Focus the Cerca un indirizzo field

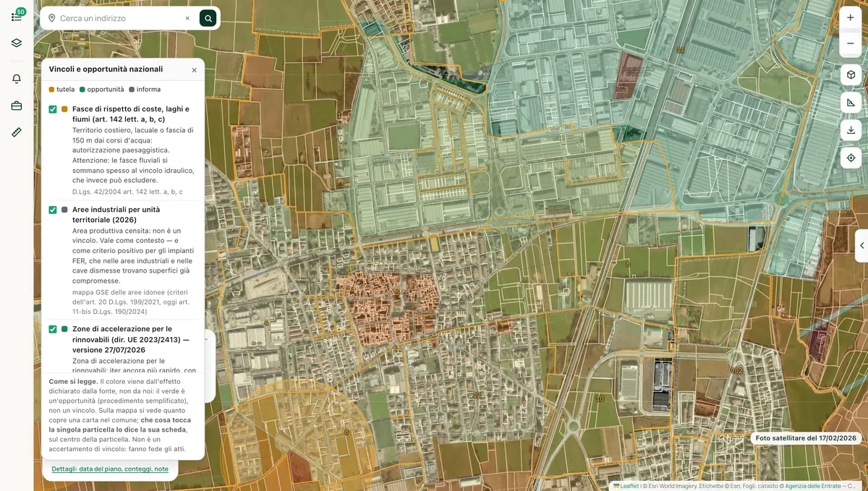point(119,18)
